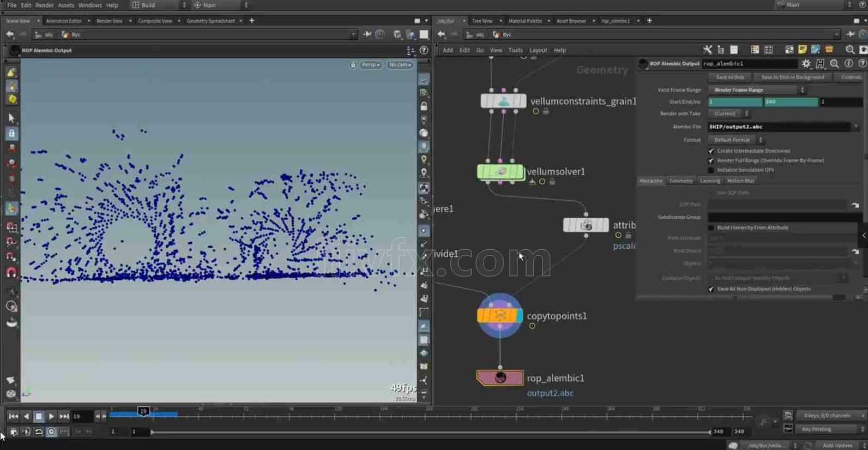Select the copytopoints1 node
The width and height of the screenshot is (868, 450).
[500, 315]
